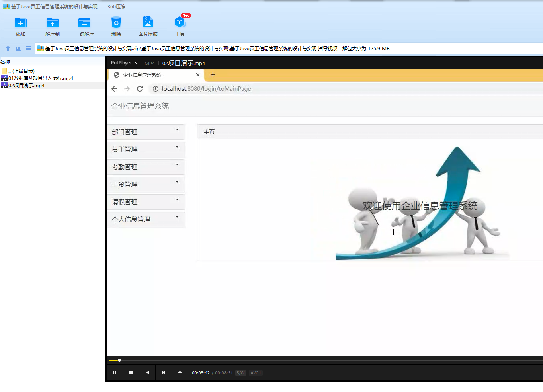Click the AVC1 codec indicator
This screenshot has width=543, height=392.
tap(256, 373)
